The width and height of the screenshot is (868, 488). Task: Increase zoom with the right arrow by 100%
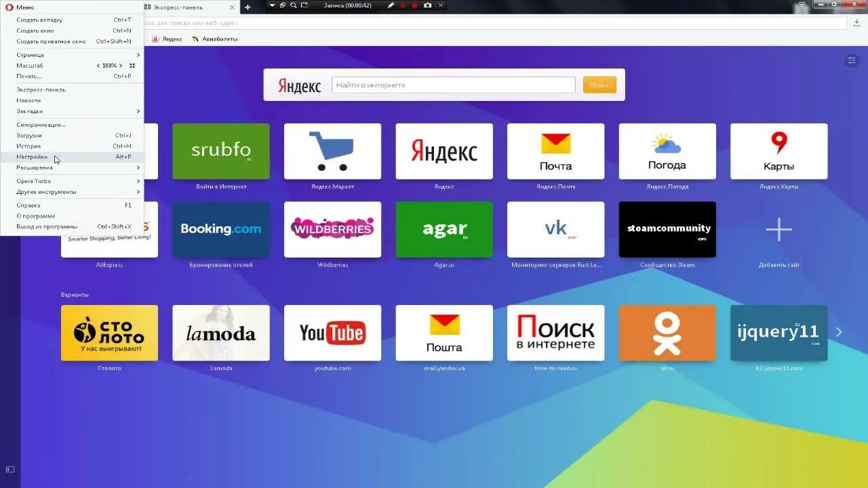(x=121, y=66)
